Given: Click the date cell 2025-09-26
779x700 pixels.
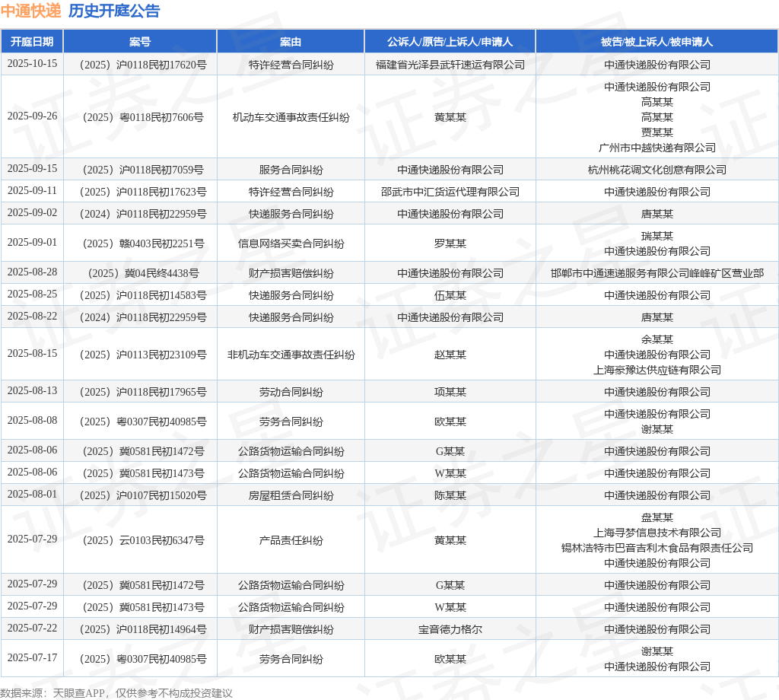Looking at the screenshot, I should [32, 116].
